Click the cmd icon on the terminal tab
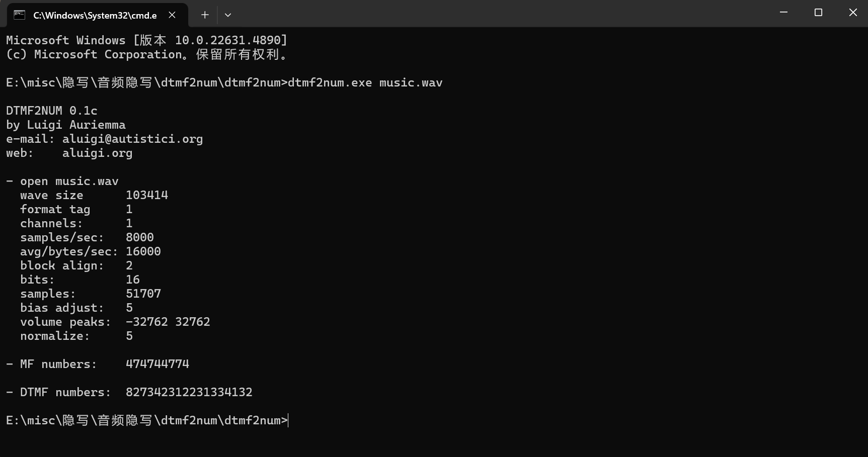868x457 pixels. pos(19,15)
